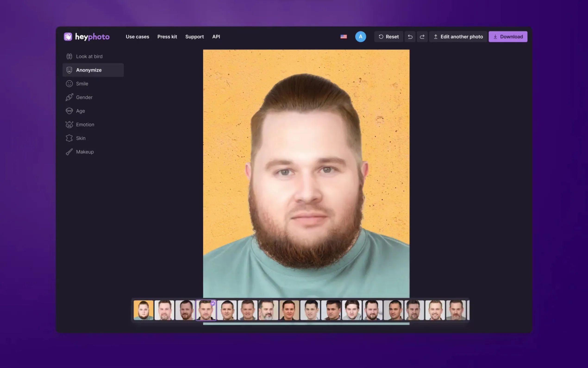
Task: Click the Reset button
Action: [388, 37]
